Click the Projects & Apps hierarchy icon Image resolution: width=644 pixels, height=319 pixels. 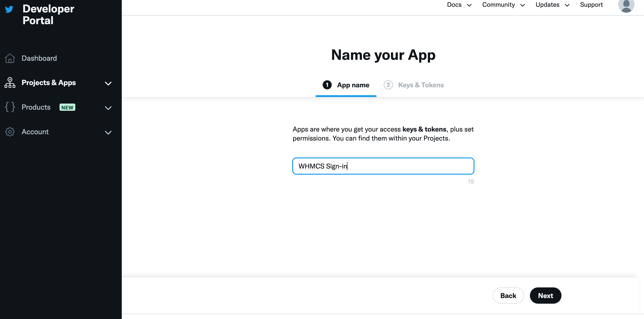pyautogui.click(x=10, y=83)
